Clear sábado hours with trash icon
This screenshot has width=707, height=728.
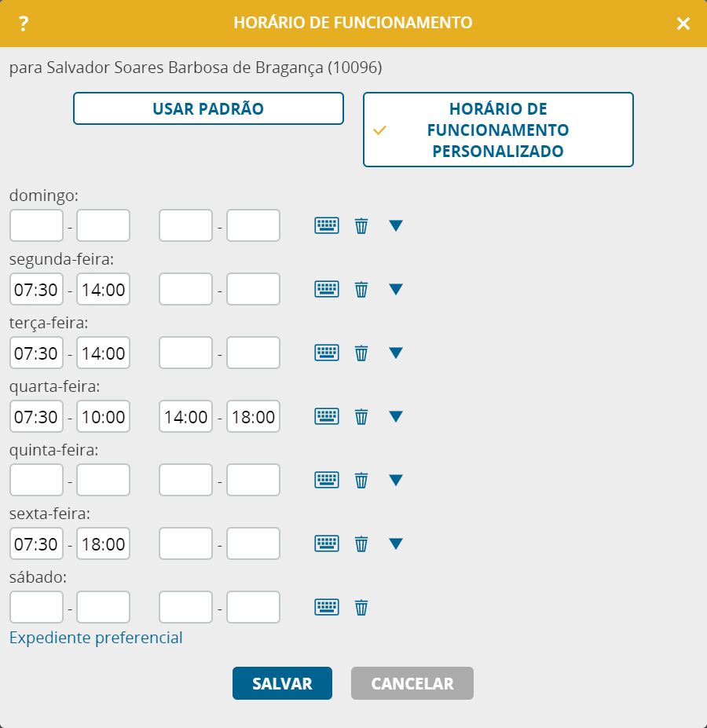(x=361, y=607)
